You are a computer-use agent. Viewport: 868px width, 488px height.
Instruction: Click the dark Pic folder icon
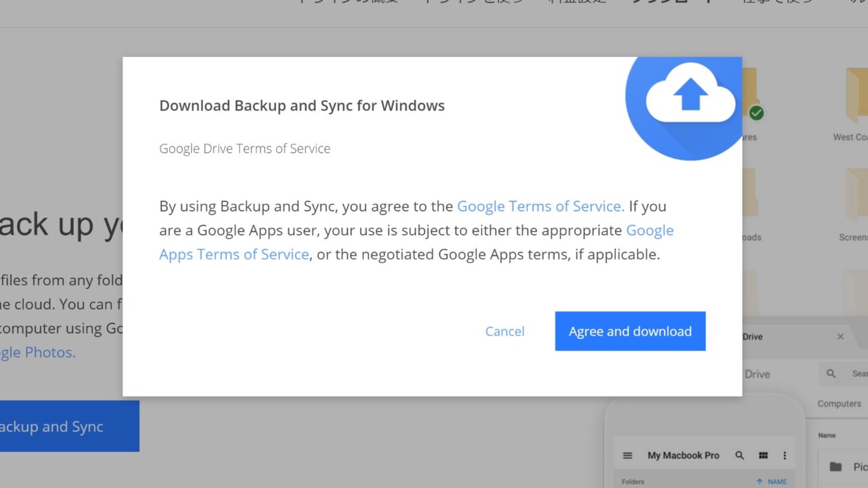click(x=836, y=466)
